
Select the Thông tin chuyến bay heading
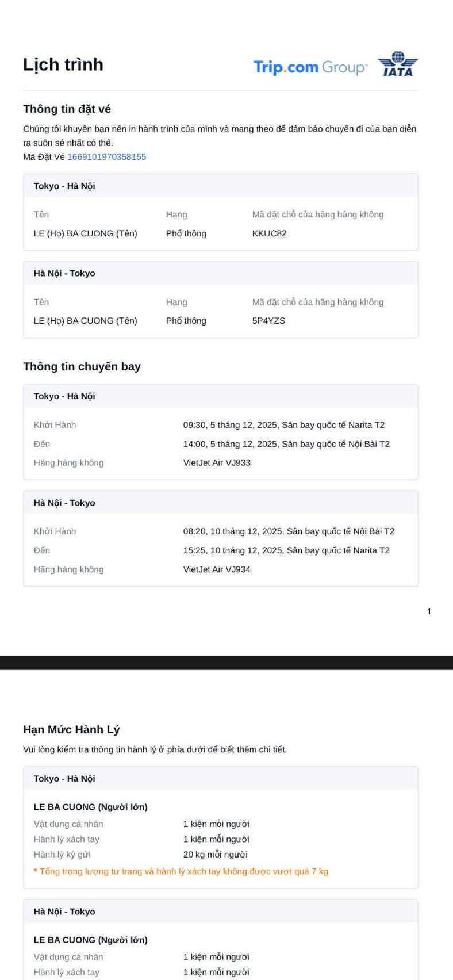[x=82, y=367]
